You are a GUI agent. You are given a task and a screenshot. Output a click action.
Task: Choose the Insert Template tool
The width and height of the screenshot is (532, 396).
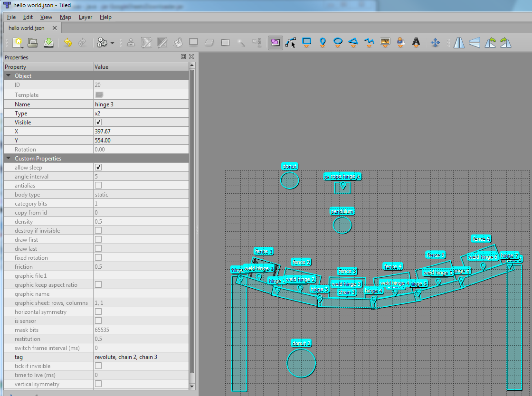(x=401, y=42)
